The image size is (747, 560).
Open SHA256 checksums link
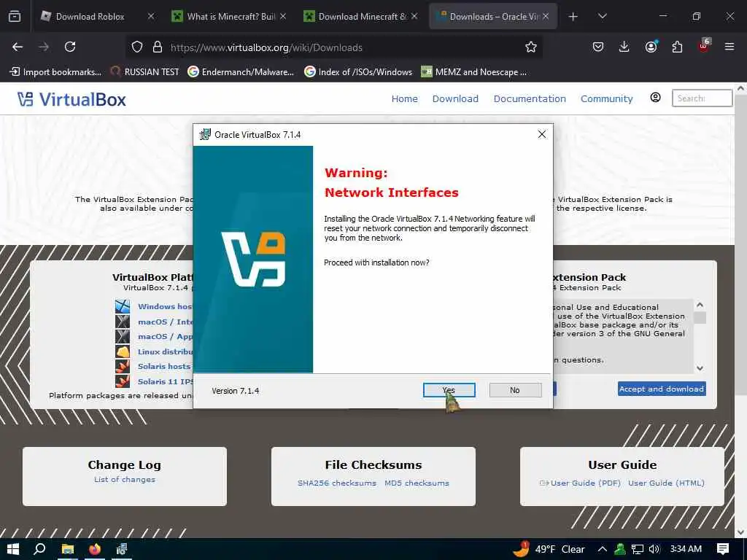[x=337, y=483]
